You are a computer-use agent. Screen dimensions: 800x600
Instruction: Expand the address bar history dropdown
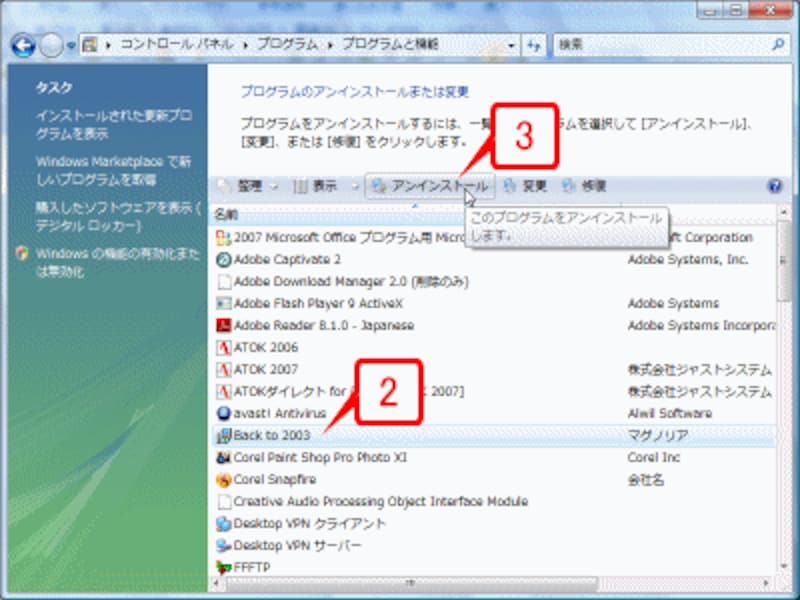(x=508, y=44)
